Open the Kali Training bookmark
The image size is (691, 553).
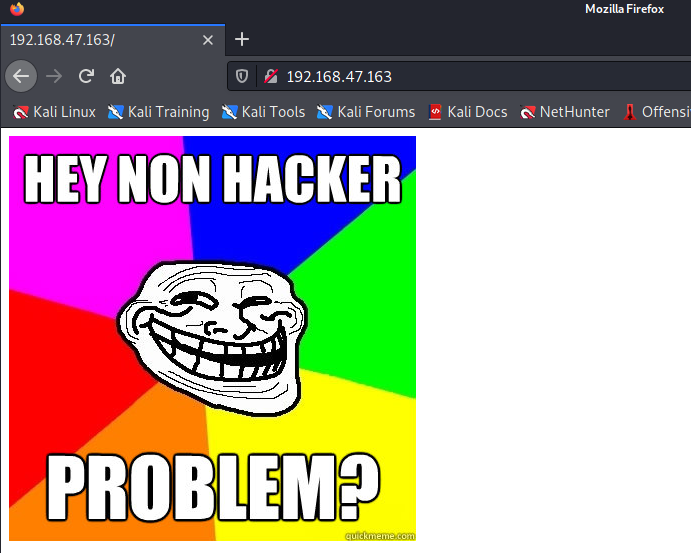click(x=159, y=112)
